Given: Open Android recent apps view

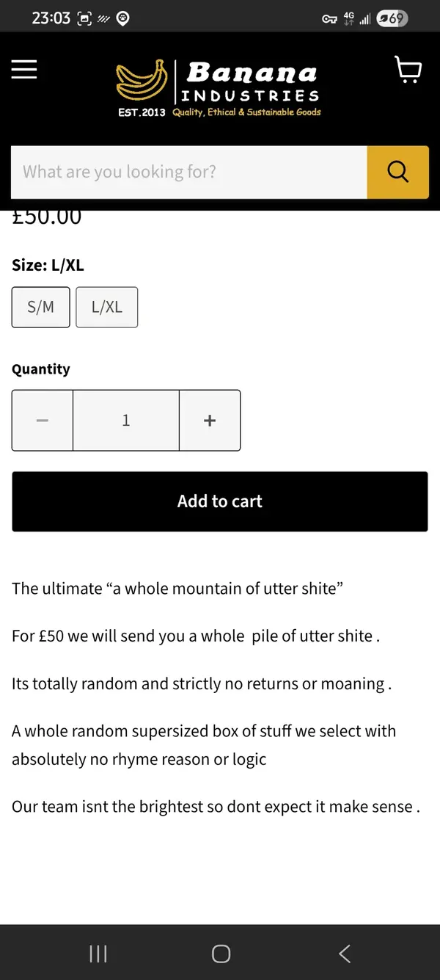Looking at the screenshot, I should coord(98,953).
